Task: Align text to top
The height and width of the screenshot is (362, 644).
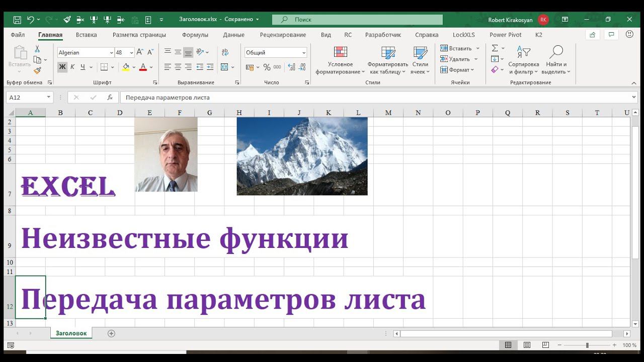Action: click(x=168, y=52)
